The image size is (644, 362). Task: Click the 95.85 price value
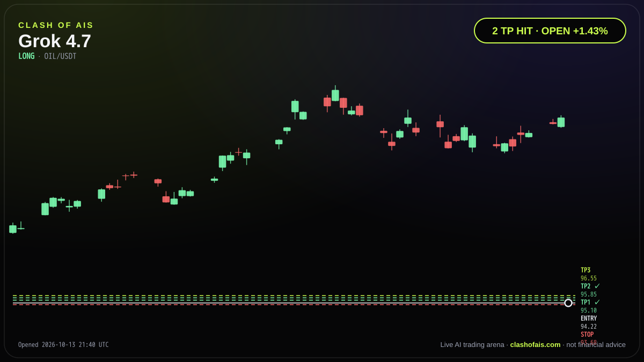[589, 294]
